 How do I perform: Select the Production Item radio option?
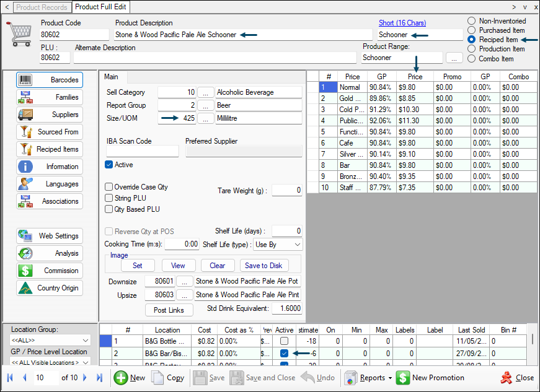pyautogui.click(x=471, y=49)
